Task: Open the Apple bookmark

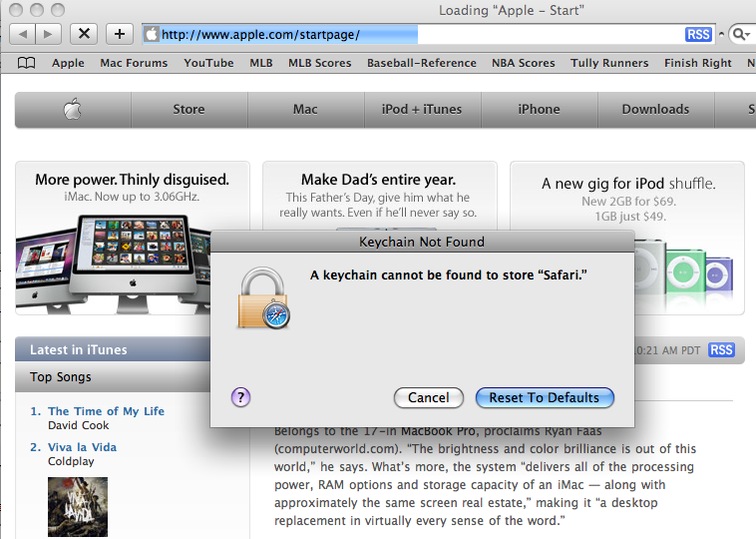Action: point(68,63)
